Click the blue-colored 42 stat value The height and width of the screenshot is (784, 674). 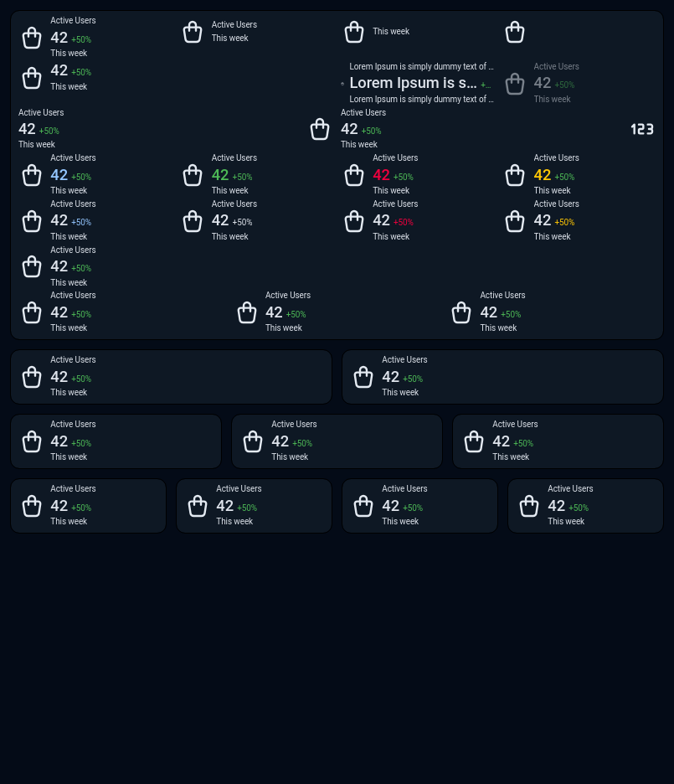tap(59, 175)
